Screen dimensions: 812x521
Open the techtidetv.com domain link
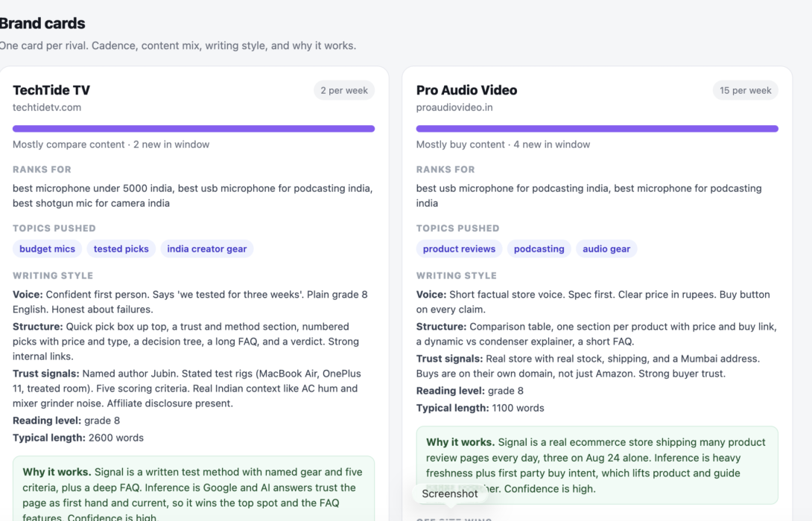pos(47,107)
